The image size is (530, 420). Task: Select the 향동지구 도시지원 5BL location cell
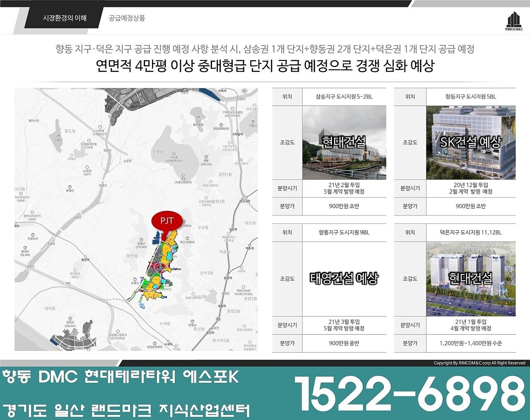pos(471,97)
